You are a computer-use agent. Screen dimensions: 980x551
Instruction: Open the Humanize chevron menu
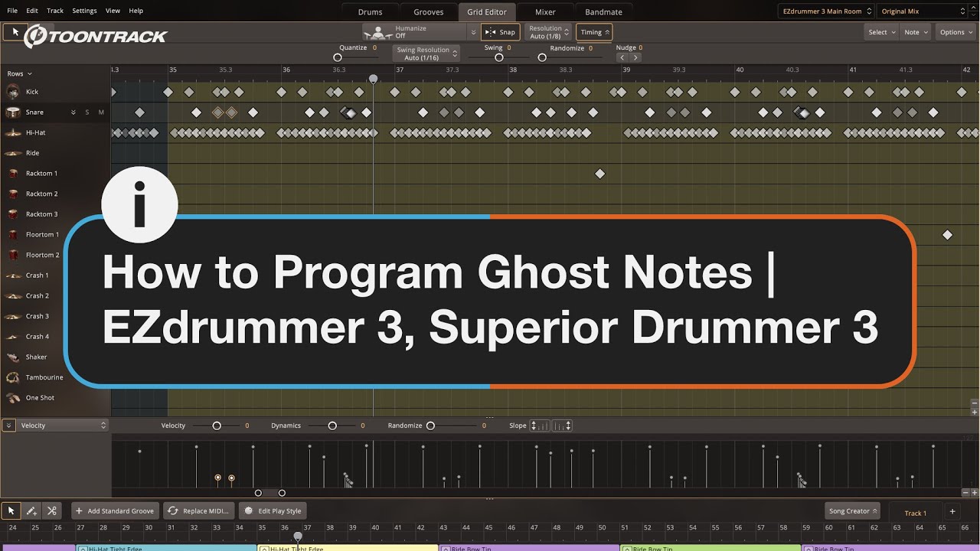(x=473, y=32)
